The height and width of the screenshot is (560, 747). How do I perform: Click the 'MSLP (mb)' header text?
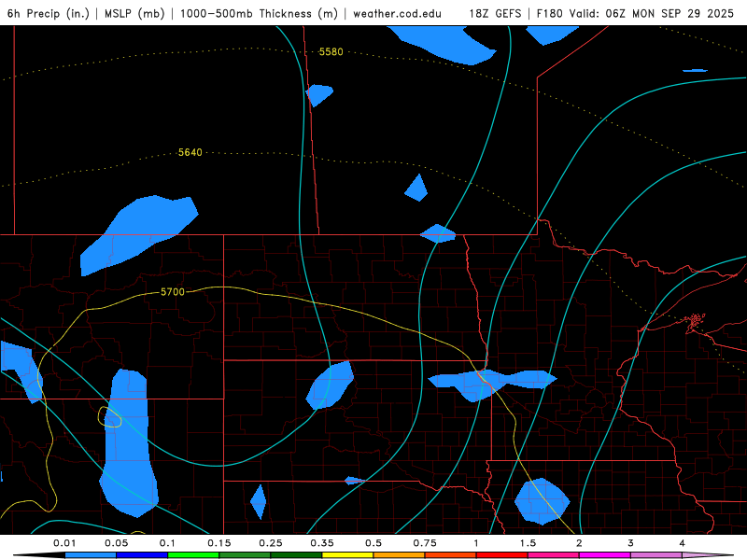pos(134,13)
